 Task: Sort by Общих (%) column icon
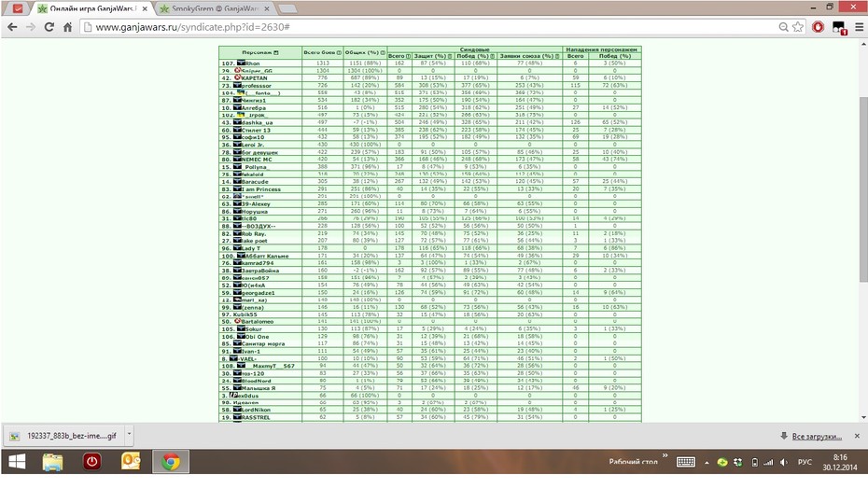coord(383,52)
